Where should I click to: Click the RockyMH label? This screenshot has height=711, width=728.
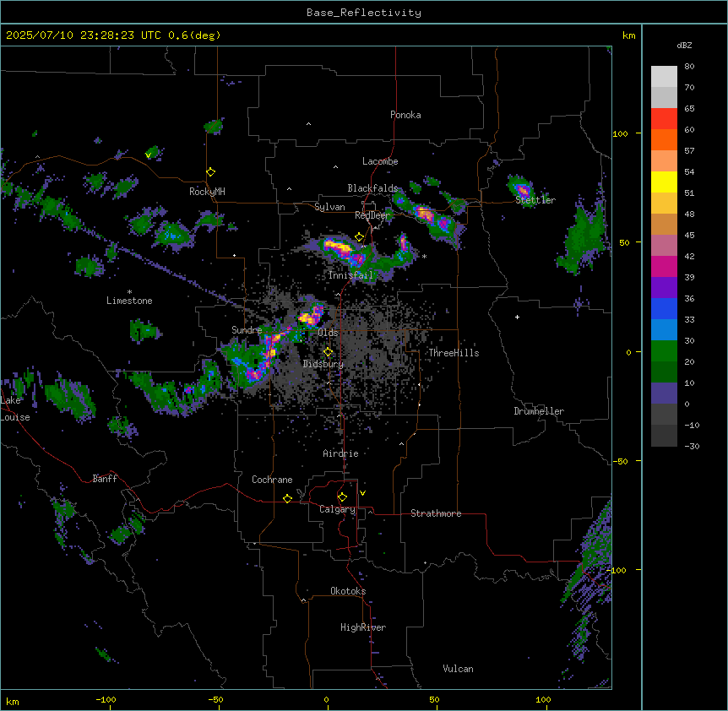point(207,192)
